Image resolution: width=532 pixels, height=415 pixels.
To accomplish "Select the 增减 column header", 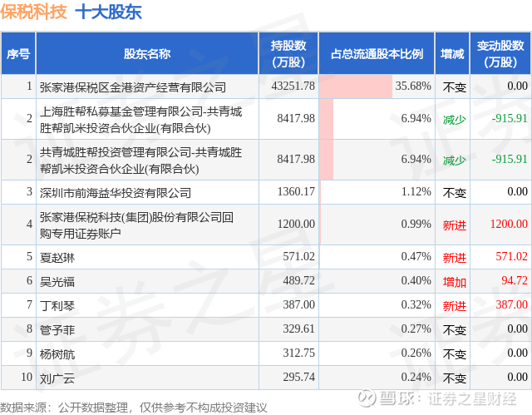I will [452, 53].
